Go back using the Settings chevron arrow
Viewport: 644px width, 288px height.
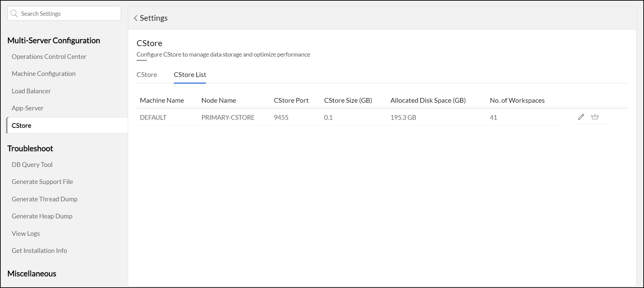pos(136,18)
